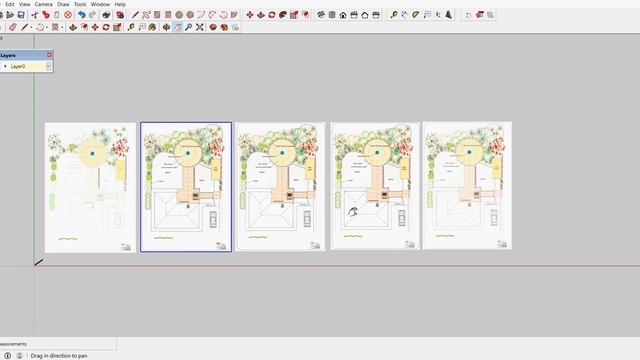Image resolution: width=640 pixels, height=360 pixels.
Task: Select the Circle drawing tool
Action: coord(179,15)
